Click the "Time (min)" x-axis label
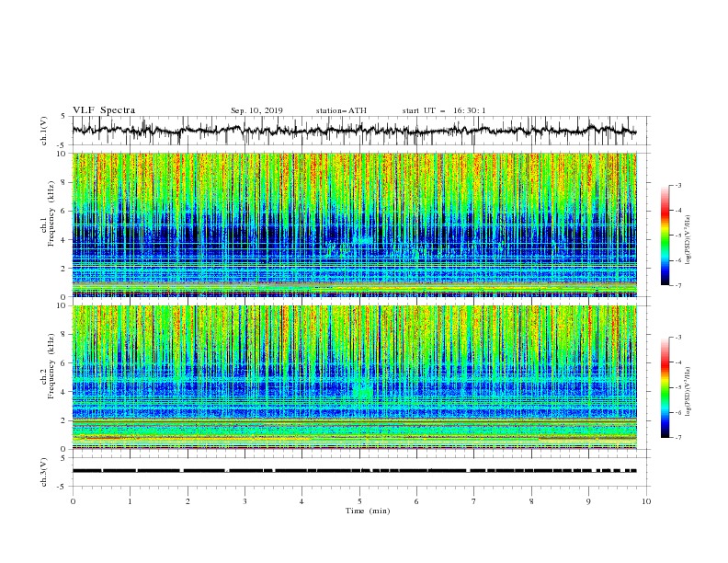 (368, 511)
